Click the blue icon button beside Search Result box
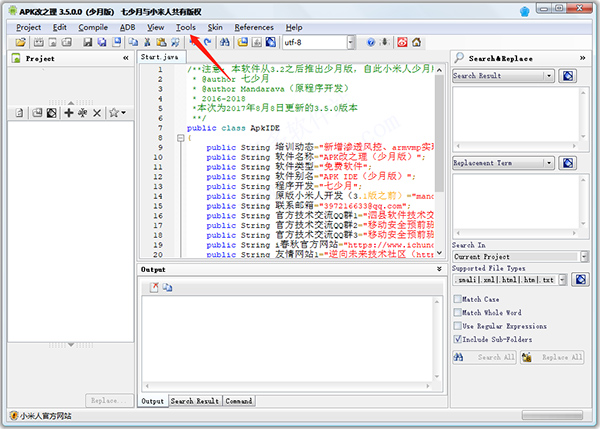600x429 pixels. [567, 76]
